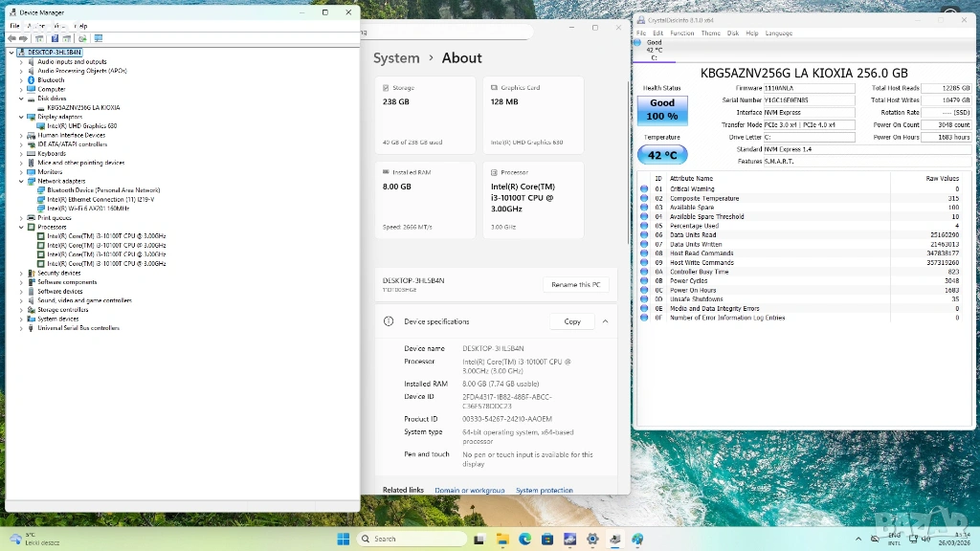The image size is (980, 551).
Task: Click the Windows Start button
Action: (x=344, y=539)
